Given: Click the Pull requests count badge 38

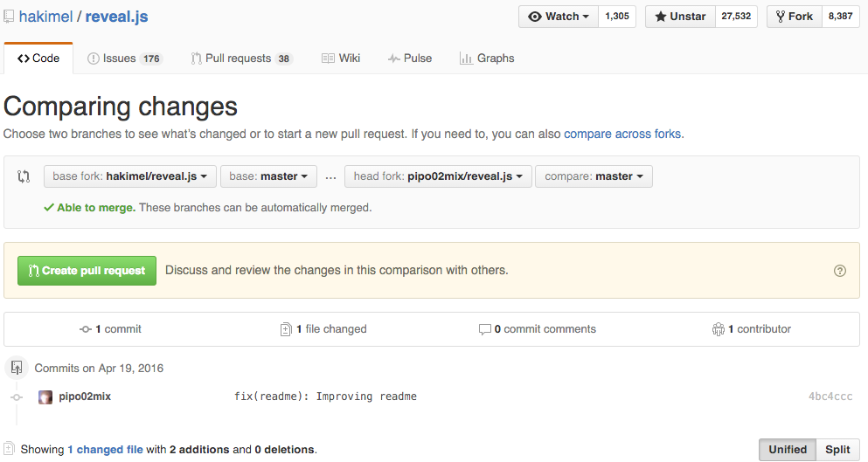Looking at the screenshot, I should tap(284, 59).
